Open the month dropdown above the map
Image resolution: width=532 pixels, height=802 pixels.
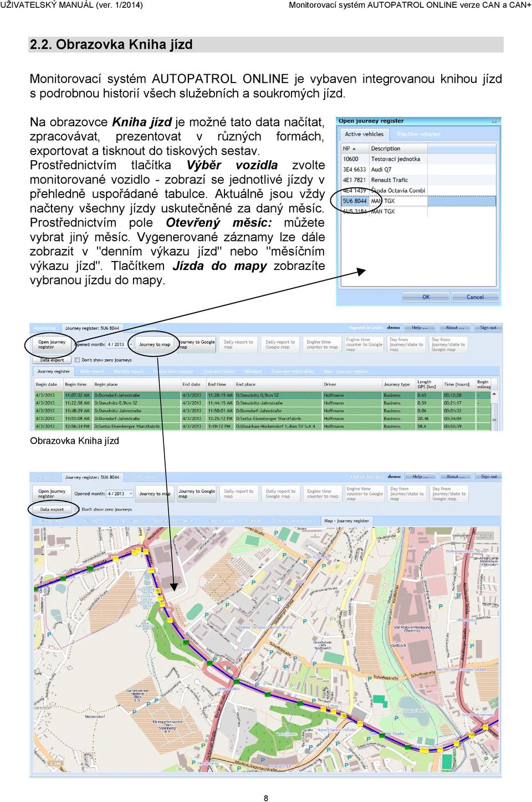click(x=131, y=493)
